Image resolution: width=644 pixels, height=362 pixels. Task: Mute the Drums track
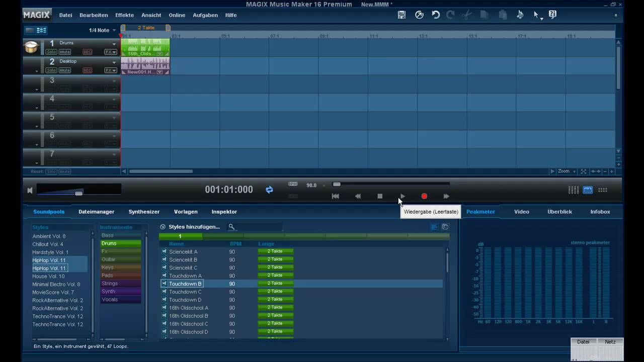coord(65,52)
